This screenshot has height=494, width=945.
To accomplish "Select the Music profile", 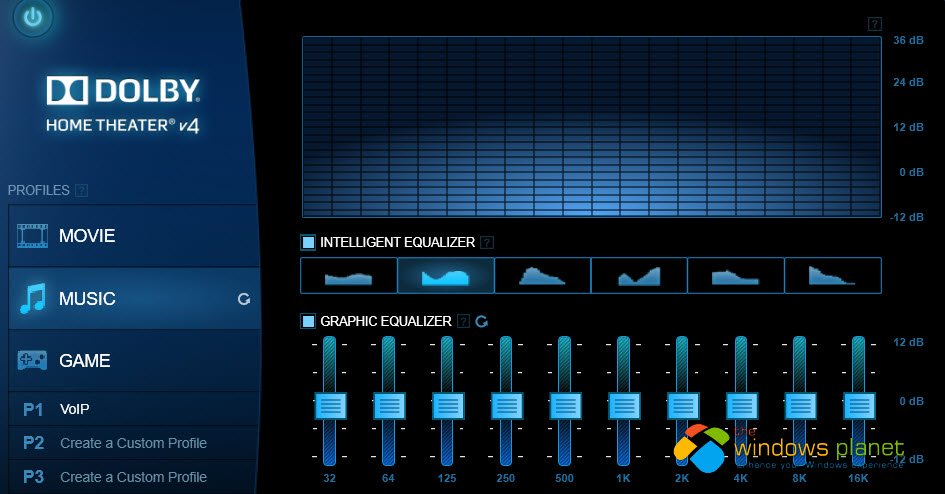I will click(134, 298).
